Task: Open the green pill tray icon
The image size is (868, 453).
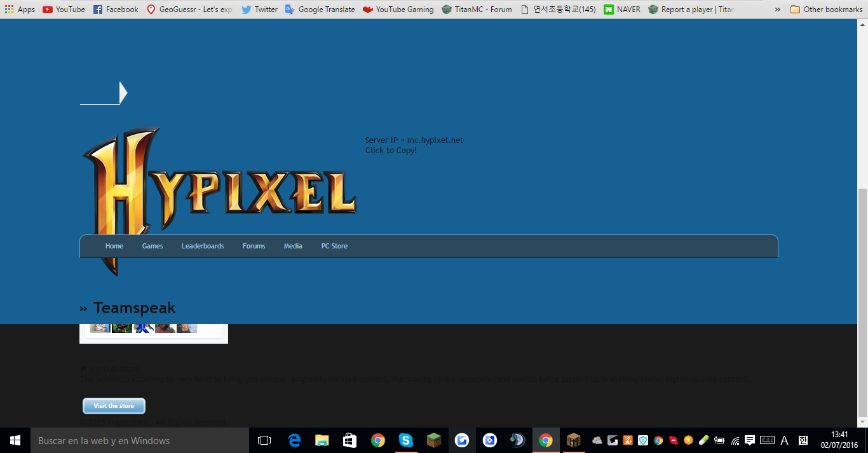Action: pos(703,440)
